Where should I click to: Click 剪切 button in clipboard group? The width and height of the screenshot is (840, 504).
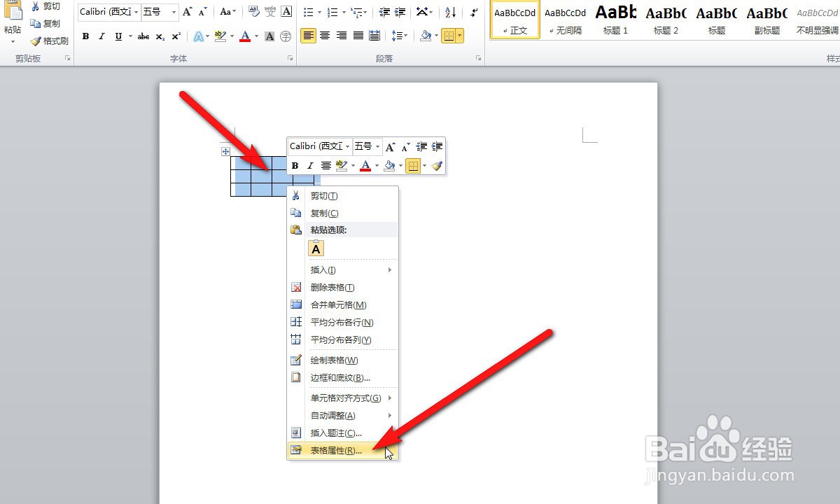(x=46, y=6)
